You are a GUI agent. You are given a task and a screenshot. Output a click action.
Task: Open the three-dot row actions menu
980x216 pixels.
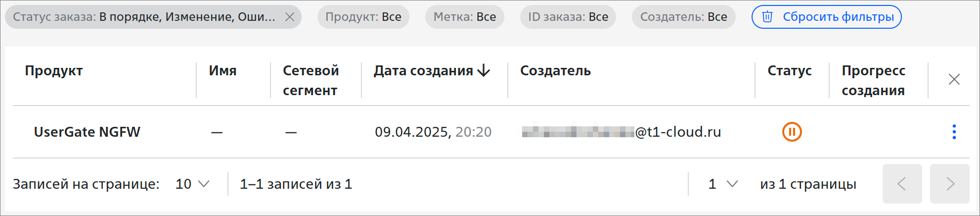[x=954, y=132]
